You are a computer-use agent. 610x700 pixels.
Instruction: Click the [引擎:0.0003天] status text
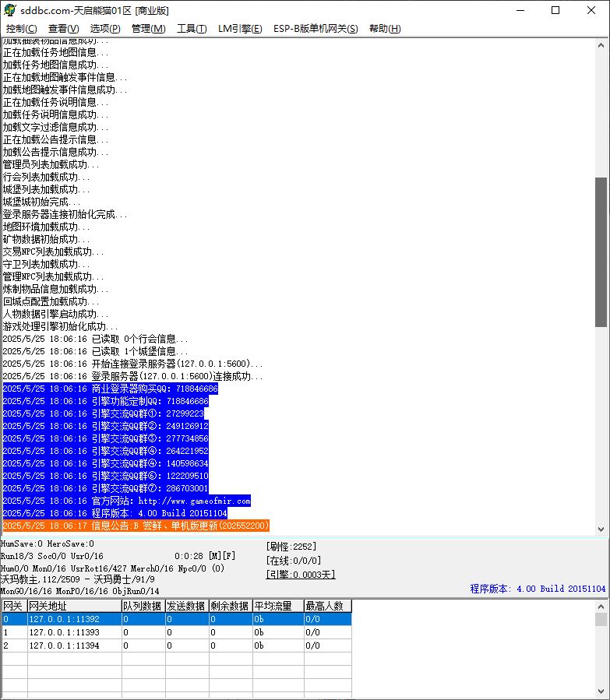click(301, 575)
